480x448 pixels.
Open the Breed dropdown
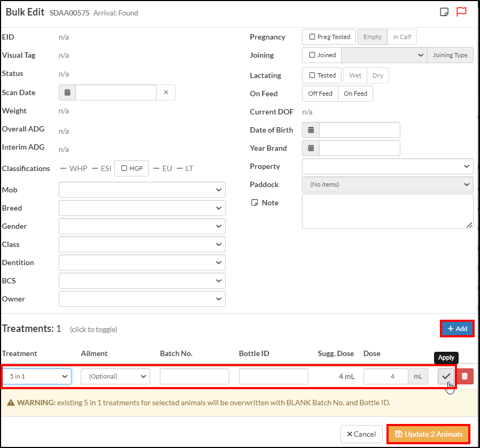point(142,207)
